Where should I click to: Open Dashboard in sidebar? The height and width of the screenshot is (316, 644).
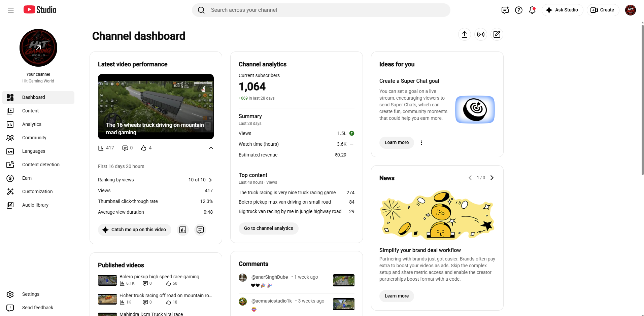(38, 98)
